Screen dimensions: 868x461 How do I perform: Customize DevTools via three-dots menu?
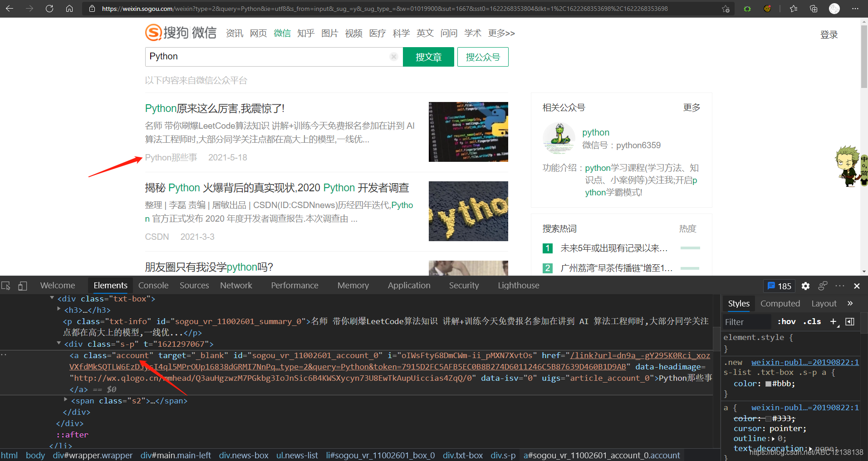840,286
